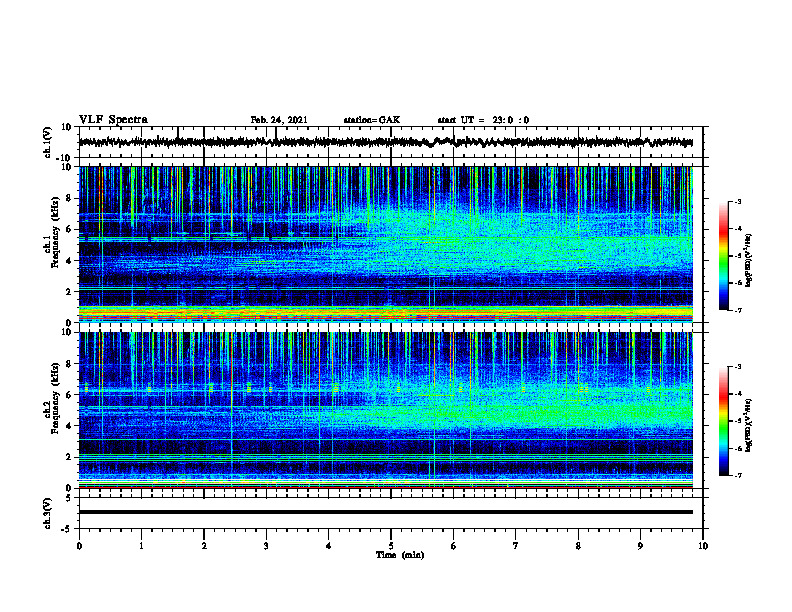Click tick label "5" on time axis
Viewport: 792px width, 612px height.
tap(391, 546)
